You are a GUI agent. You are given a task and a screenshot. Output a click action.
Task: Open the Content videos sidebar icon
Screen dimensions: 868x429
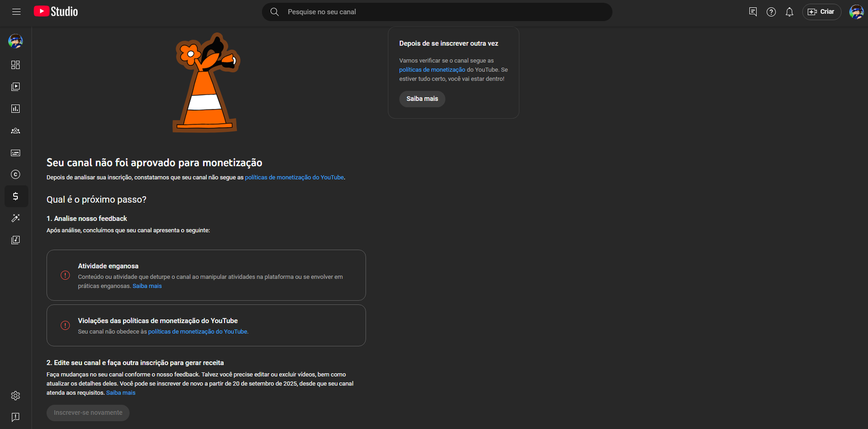click(16, 87)
